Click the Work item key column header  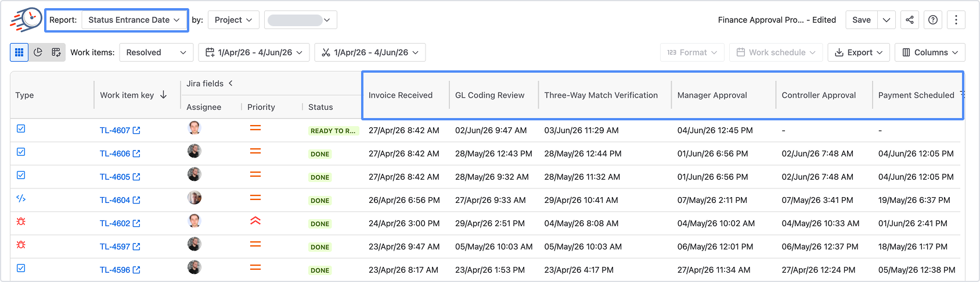click(127, 95)
